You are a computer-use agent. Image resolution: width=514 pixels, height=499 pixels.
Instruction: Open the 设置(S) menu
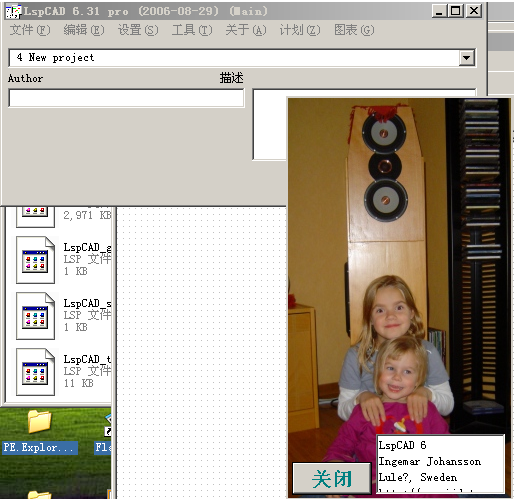point(138,30)
